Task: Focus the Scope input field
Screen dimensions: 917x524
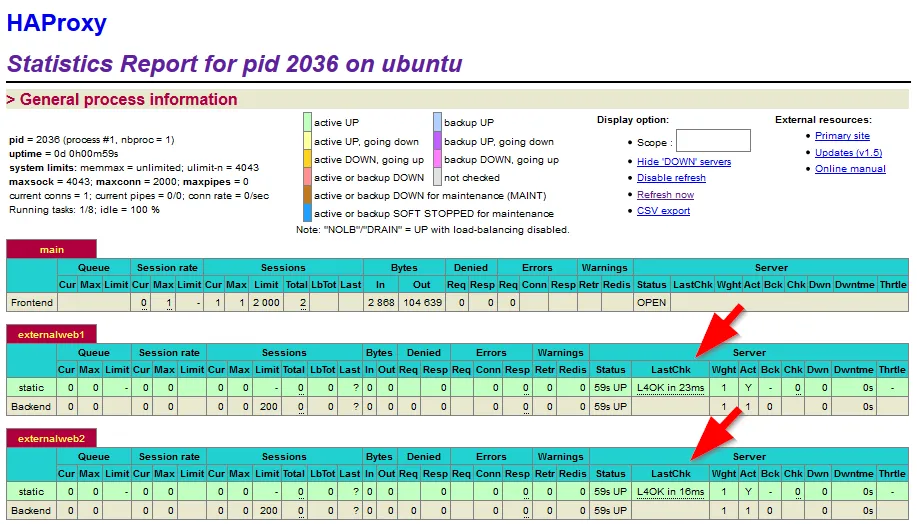Action: 713,141
